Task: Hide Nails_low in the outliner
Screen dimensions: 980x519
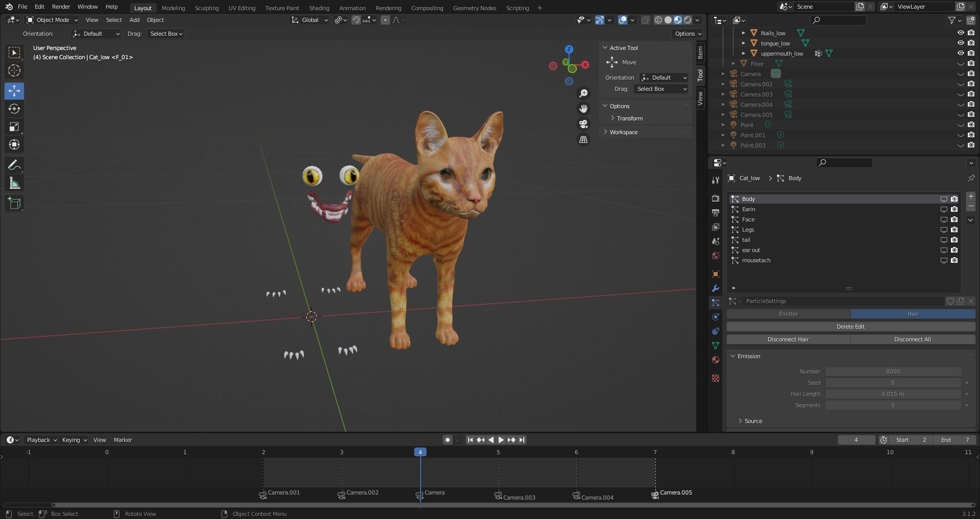Action: click(x=961, y=33)
